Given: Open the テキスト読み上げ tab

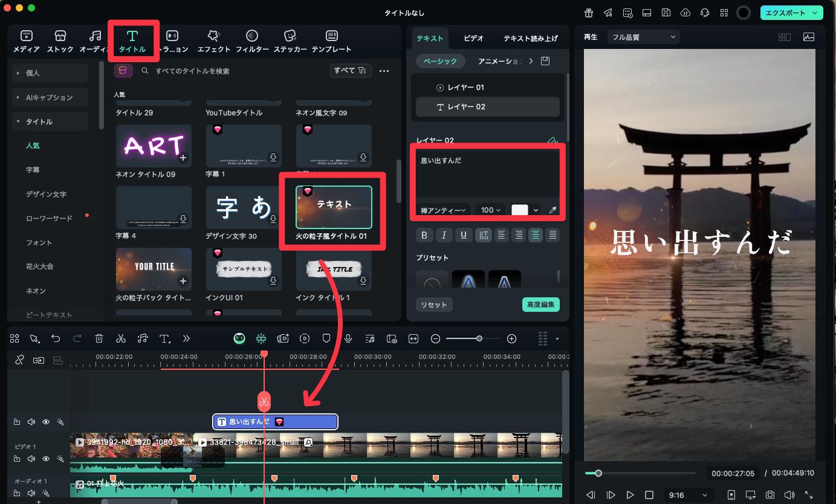Looking at the screenshot, I should [x=531, y=38].
